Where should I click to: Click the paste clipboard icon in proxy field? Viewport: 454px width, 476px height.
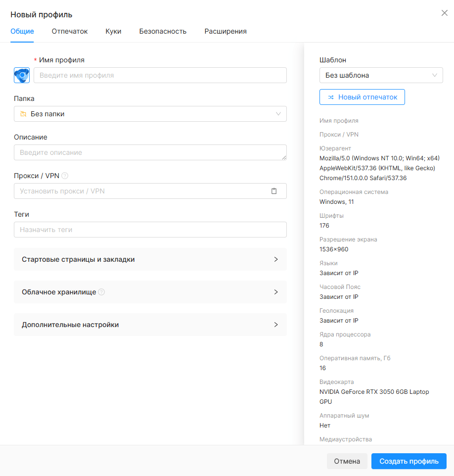click(x=274, y=191)
